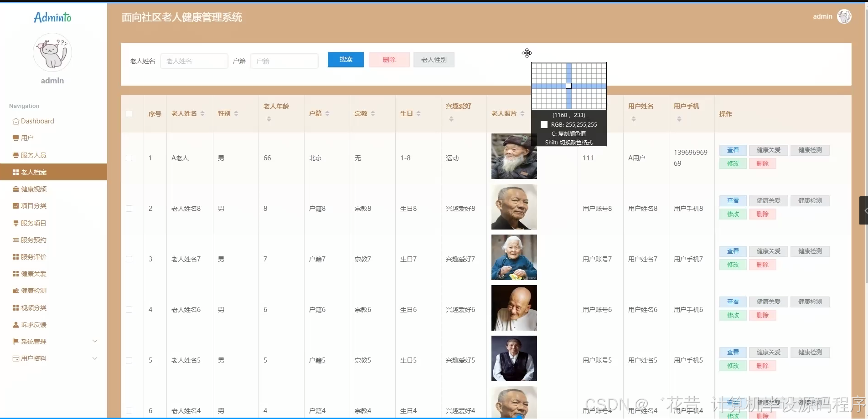
Task: Click 健康关爱 button for 老人姓名6 row
Action: pos(769,302)
